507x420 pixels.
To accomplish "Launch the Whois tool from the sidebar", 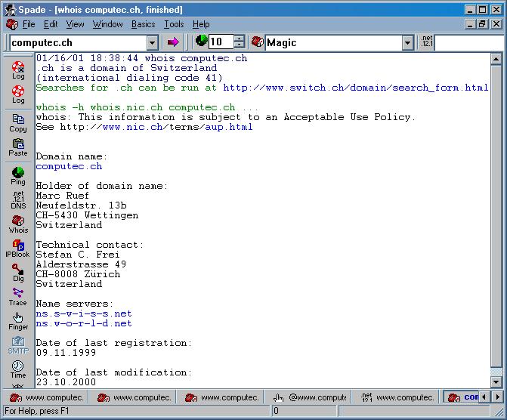I will click(18, 224).
